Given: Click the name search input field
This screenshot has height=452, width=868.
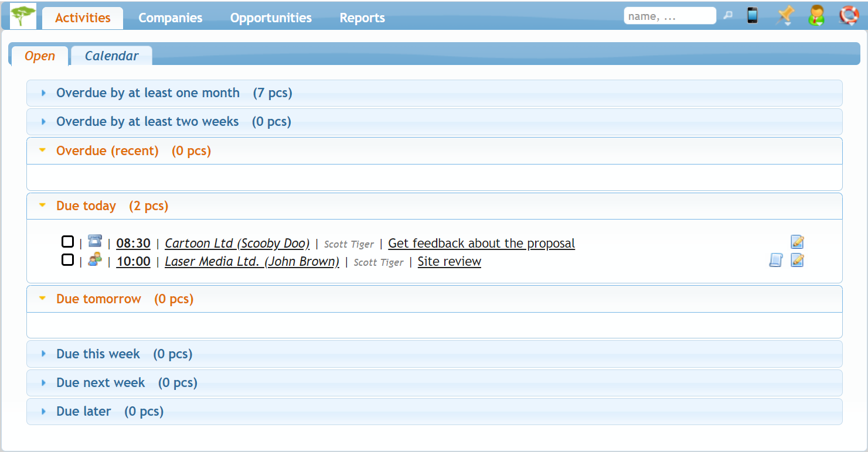Looking at the screenshot, I should pyautogui.click(x=669, y=16).
